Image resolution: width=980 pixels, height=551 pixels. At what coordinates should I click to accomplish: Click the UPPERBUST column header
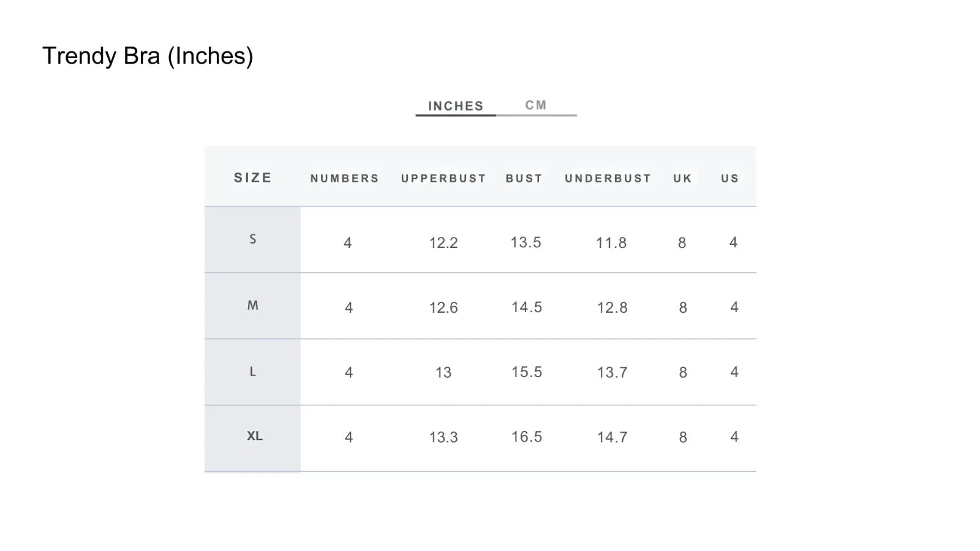coord(443,178)
